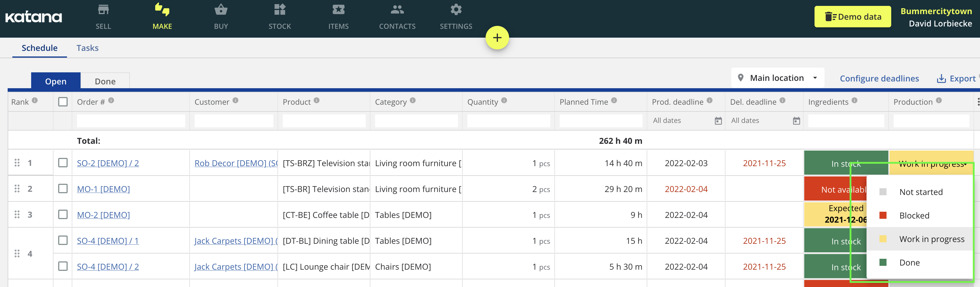This screenshot has width=980, height=287.
Task: Click info icon next to Category header
Action: [413, 101]
